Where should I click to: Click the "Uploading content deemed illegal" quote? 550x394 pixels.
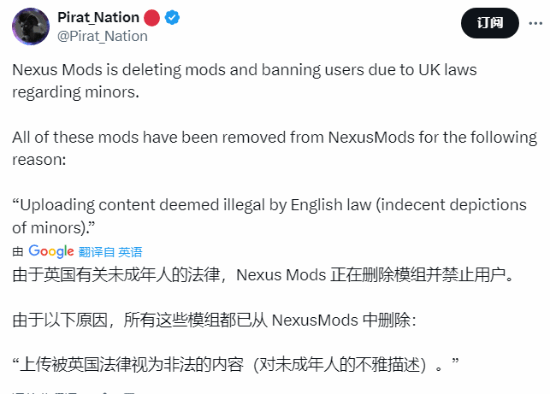point(269,205)
